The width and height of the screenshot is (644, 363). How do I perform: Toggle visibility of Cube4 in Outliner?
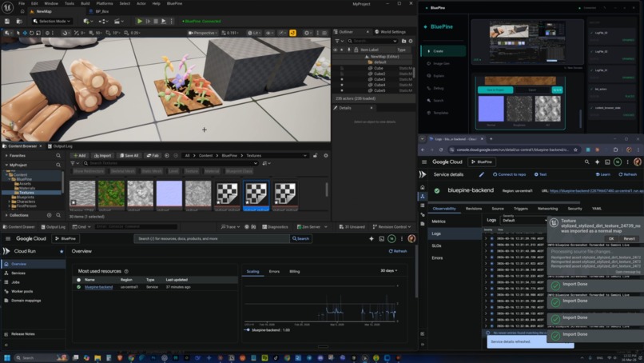(x=342, y=85)
